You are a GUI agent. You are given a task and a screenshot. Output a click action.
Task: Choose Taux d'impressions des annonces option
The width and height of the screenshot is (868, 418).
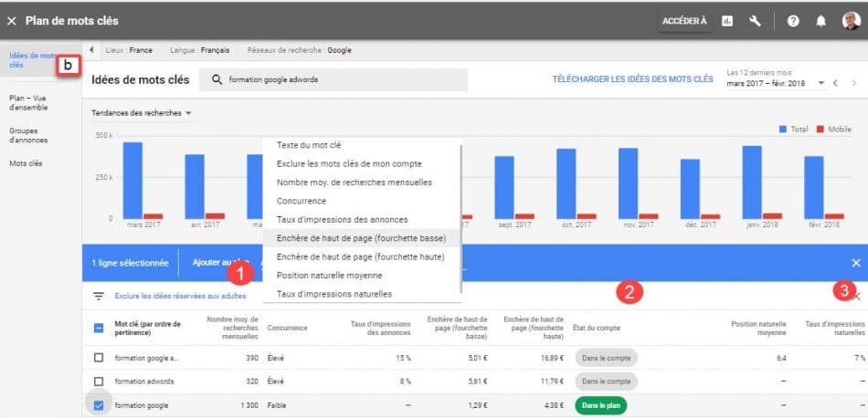[342, 220]
